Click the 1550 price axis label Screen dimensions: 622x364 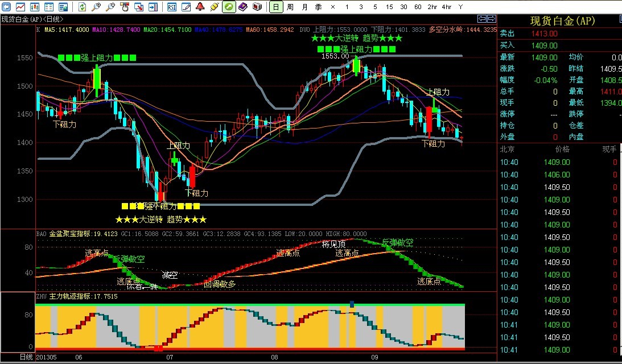[x=24, y=58]
